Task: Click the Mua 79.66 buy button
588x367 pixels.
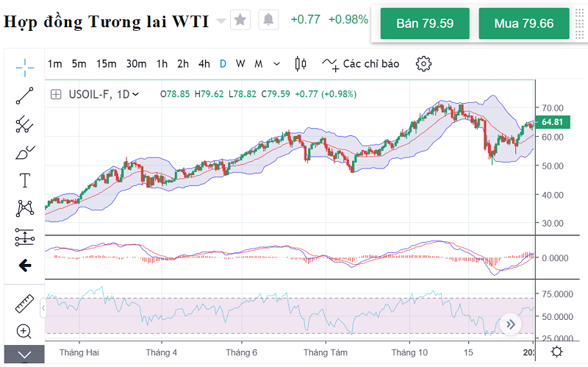Action: click(523, 24)
